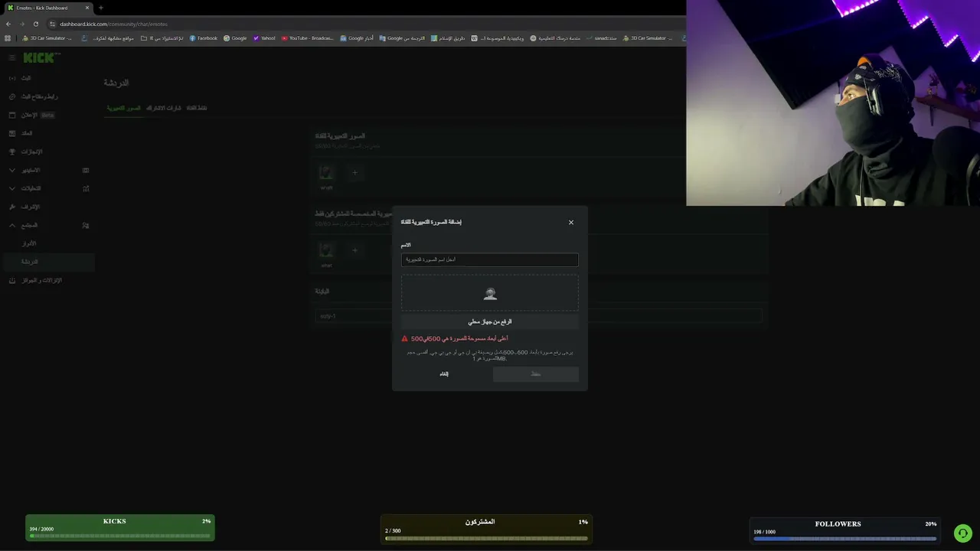Open the Facebook bookmark
This screenshot has height=551, width=980.
pos(203,38)
